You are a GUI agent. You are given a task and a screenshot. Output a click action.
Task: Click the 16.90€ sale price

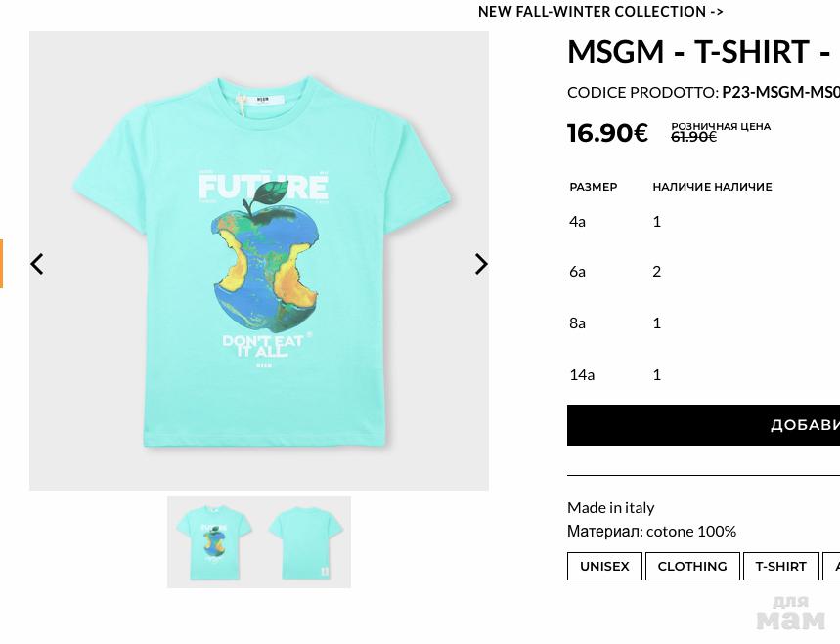(x=607, y=133)
